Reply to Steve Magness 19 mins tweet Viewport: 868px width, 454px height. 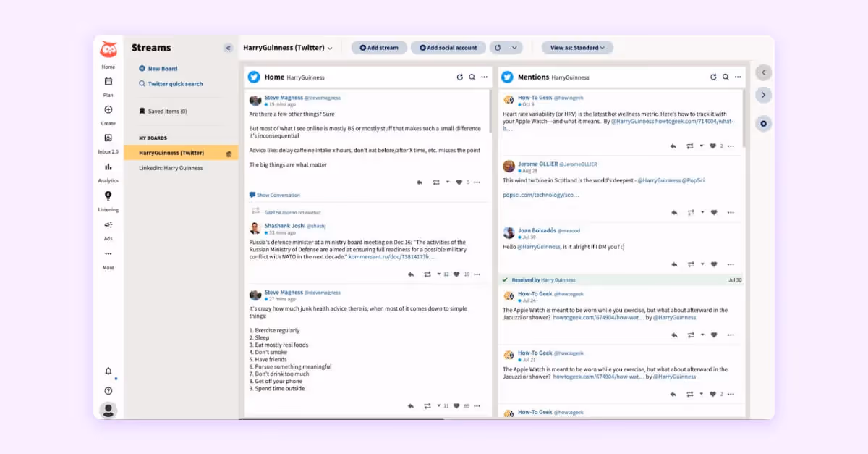420,182
